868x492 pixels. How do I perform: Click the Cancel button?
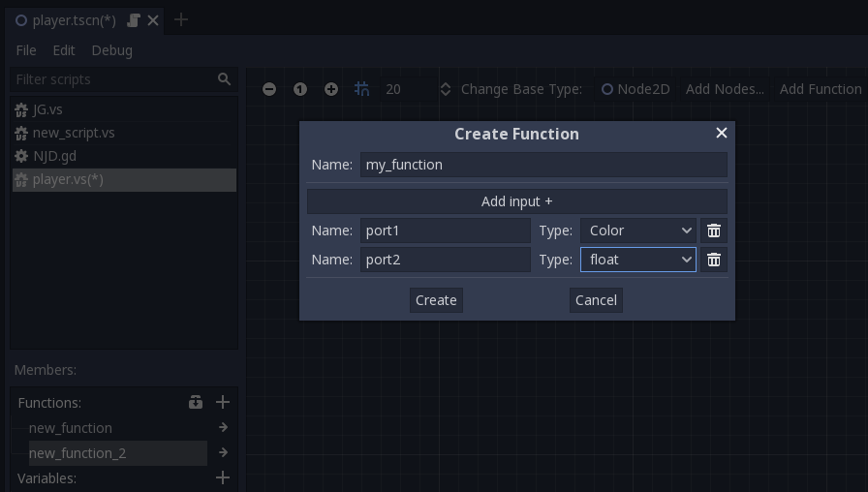click(x=596, y=300)
